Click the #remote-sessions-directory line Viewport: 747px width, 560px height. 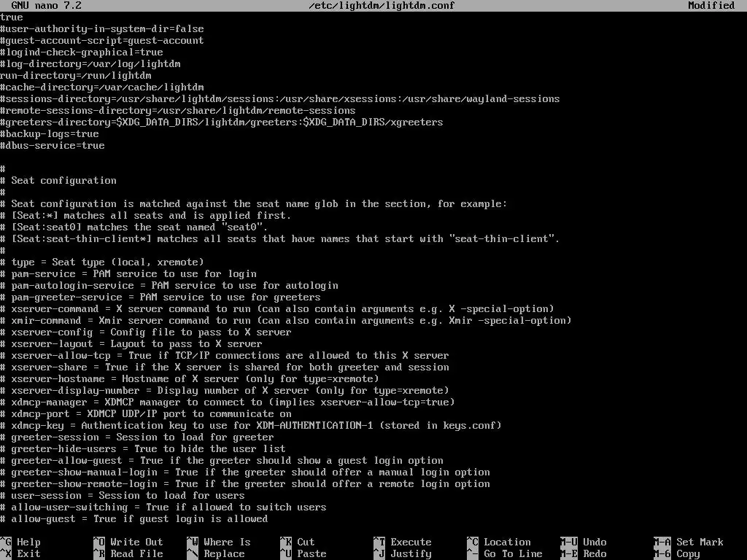[x=178, y=111]
